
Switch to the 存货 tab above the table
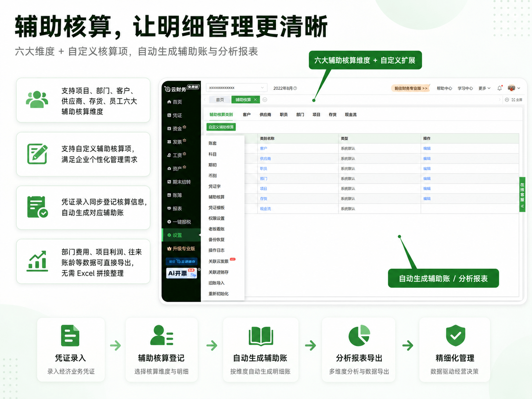(332, 115)
